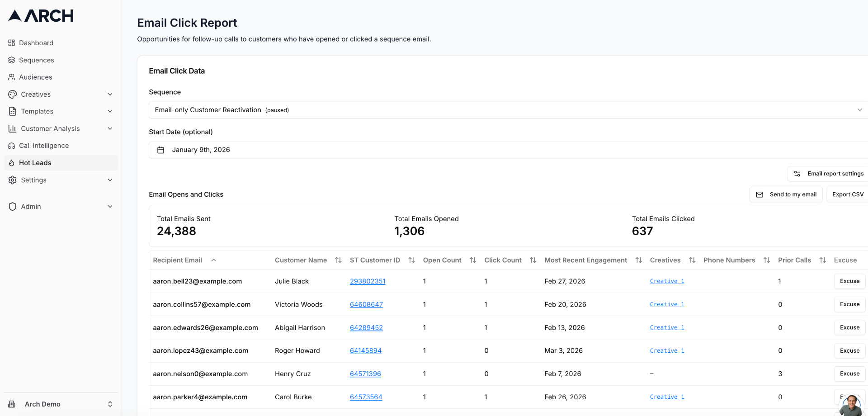Click Send to my email button
The width and height of the screenshot is (868, 416).
[x=786, y=194]
